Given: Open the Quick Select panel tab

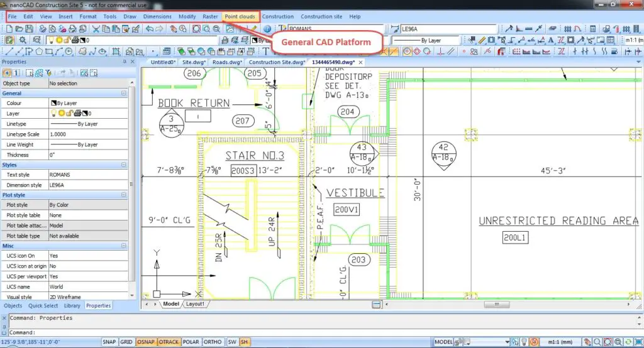Looking at the screenshot, I should 43,306.
